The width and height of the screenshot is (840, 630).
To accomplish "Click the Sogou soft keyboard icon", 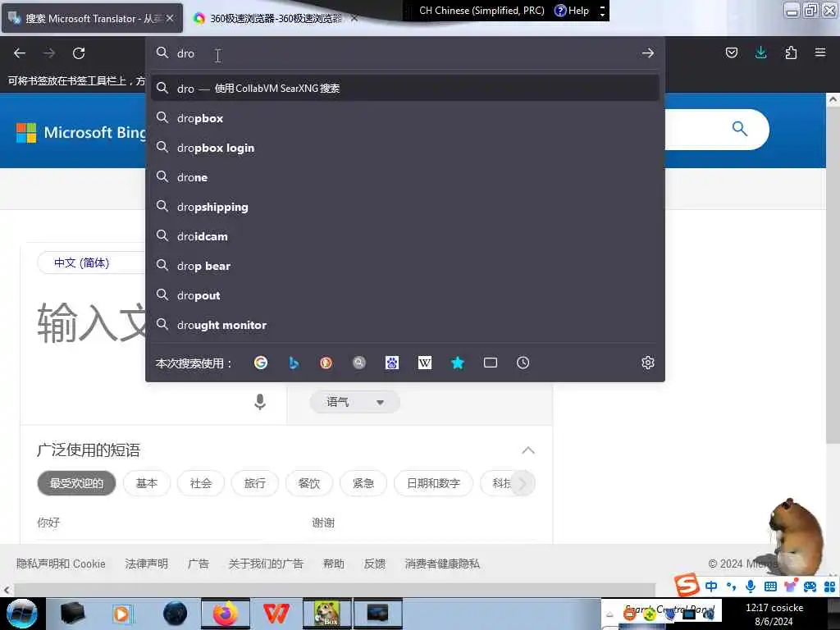I will (x=770, y=587).
